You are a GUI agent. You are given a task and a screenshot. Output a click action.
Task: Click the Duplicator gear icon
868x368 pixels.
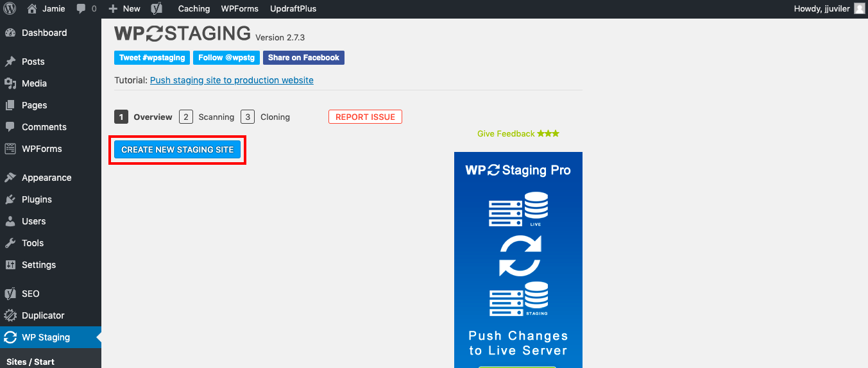pos(10,315)
